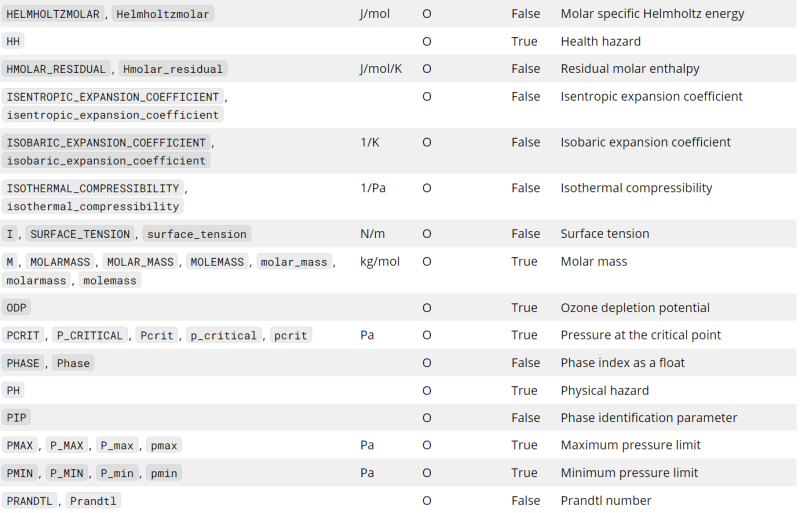The width and height of the screenshot is (800, 513).
Task: Select the HH parameter code tag
Action: pos(13,42)
